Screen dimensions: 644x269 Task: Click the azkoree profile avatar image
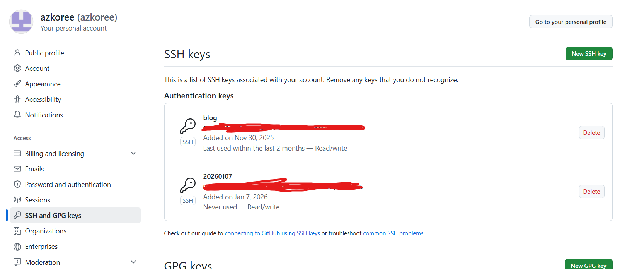(21, 22)
